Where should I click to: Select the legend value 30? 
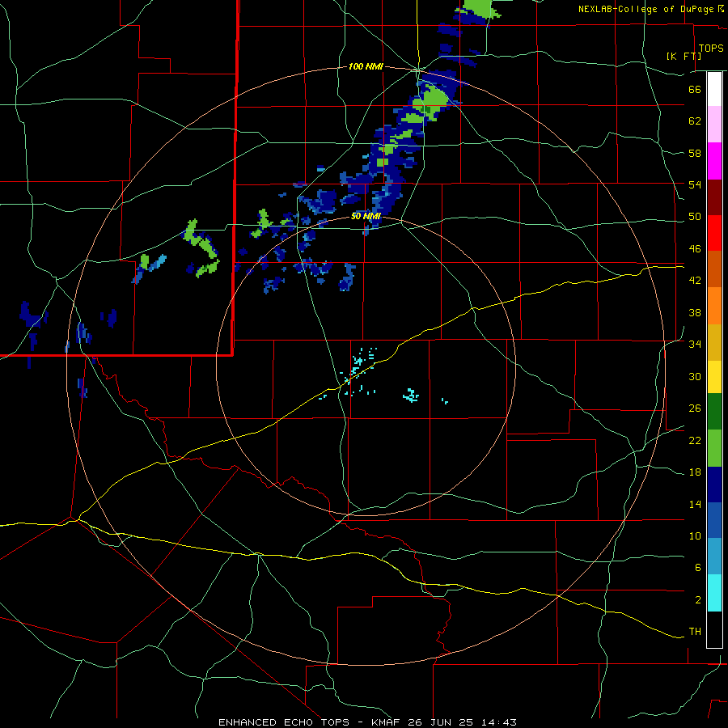(695, 376)
